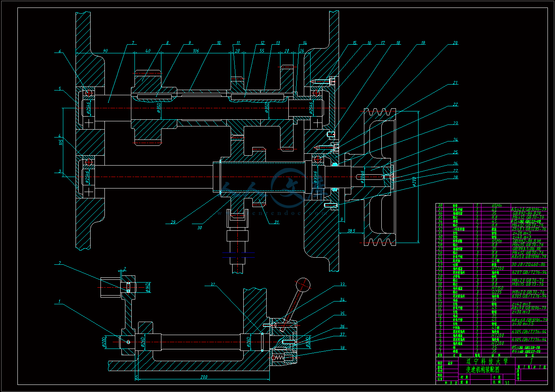This screenshot has height=392, width=555.
Task: Click part callout 29 below the lower shaft
Action: [x=173, y=222]
